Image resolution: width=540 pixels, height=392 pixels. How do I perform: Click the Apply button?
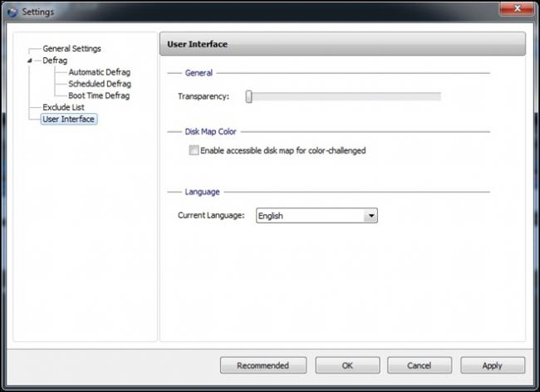pos(493,365)
